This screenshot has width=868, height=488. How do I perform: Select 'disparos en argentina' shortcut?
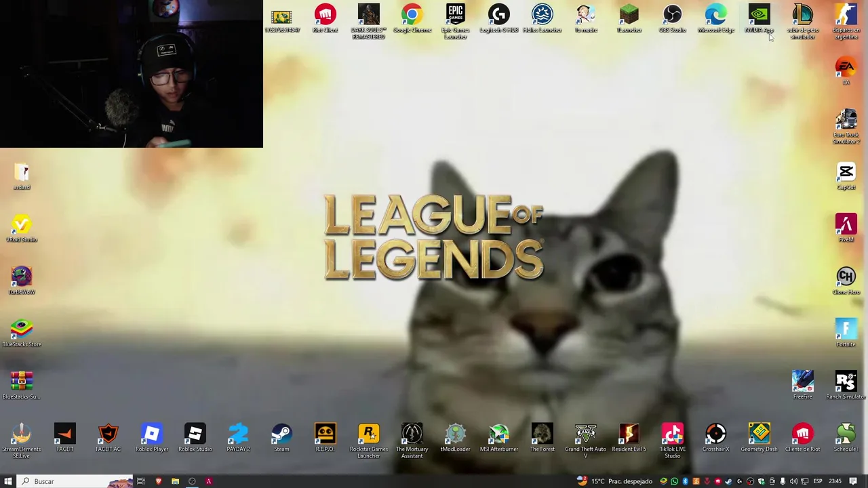point(846,21)
